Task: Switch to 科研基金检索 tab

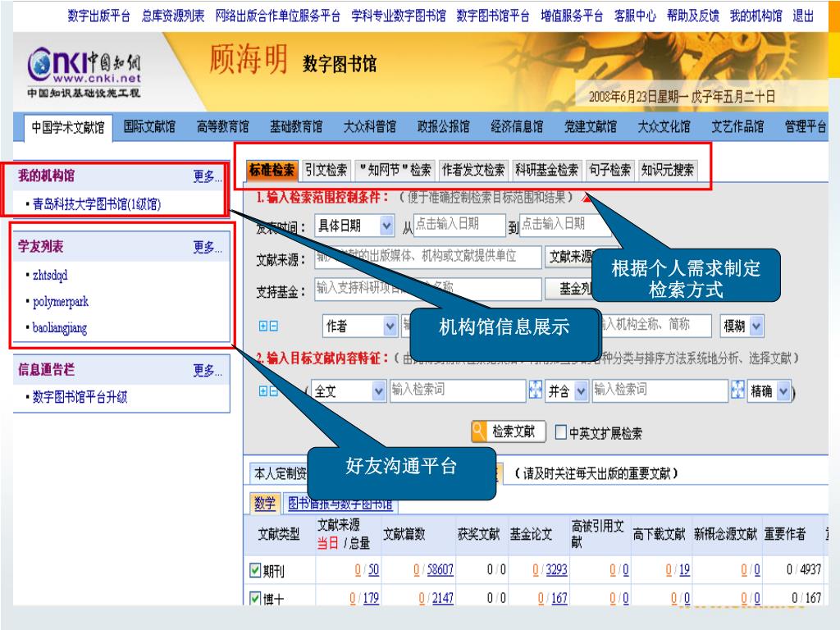Action: pos(546,171)
